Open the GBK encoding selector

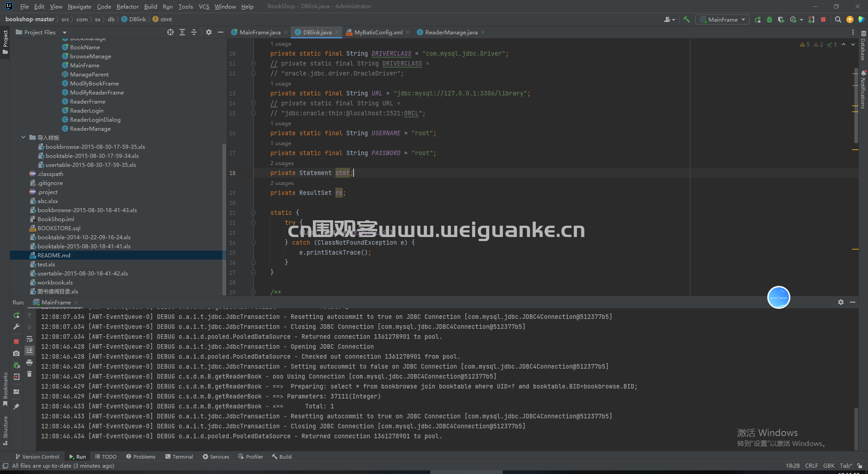pyautogui.click(x=829, y=466)
